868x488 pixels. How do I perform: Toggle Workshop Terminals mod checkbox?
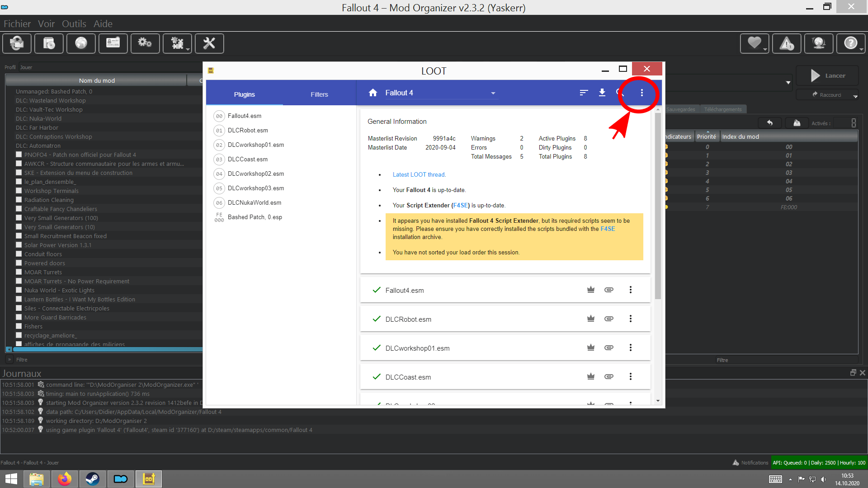(x=19, y=191)
